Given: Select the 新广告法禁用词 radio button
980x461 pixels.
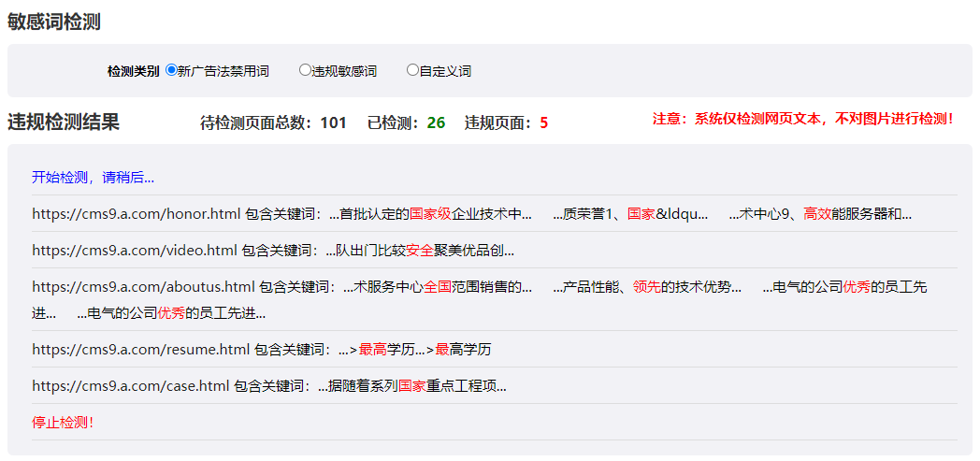Looking at the screenshot, I should click(x=171, y=70).
